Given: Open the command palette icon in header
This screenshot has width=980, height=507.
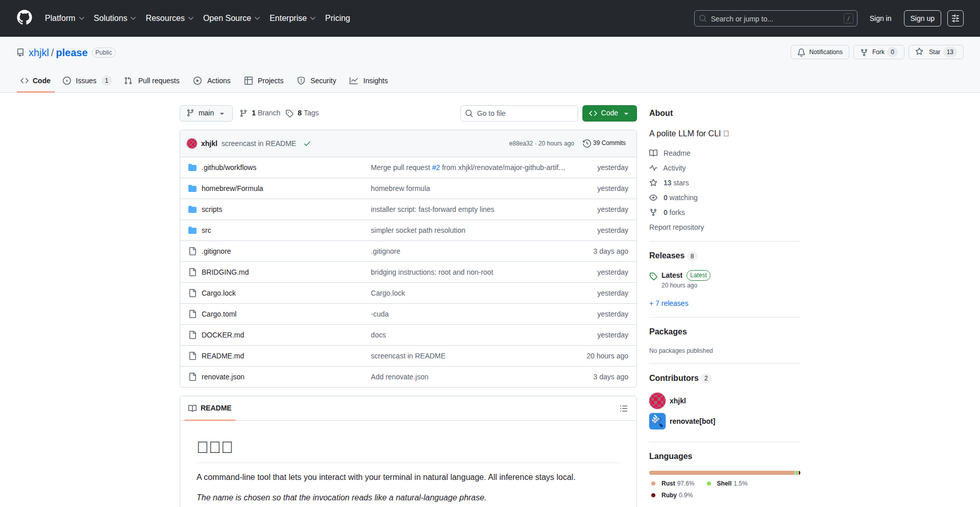Looking at the screenshot, I should pos(955,18).
